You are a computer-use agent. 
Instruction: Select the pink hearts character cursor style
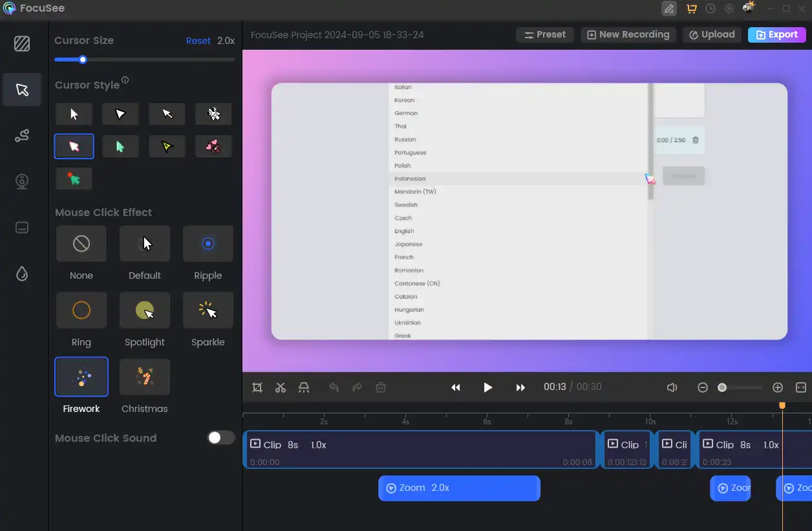[x=213, y=146]
